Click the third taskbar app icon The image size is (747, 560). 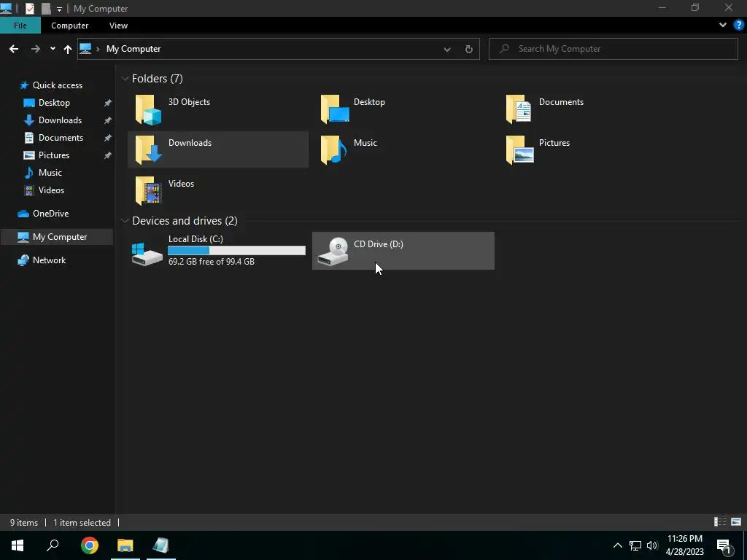coord(160,545)
